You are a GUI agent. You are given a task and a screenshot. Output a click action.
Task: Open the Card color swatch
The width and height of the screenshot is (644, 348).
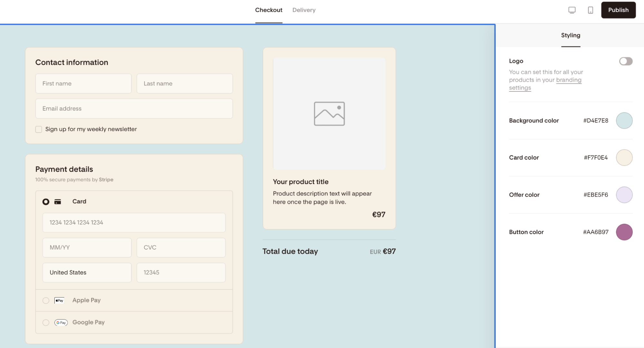point(624,158)
